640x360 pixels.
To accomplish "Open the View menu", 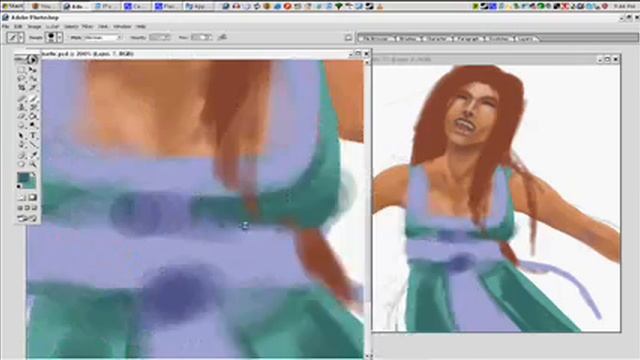I will (x=103, y=27).
